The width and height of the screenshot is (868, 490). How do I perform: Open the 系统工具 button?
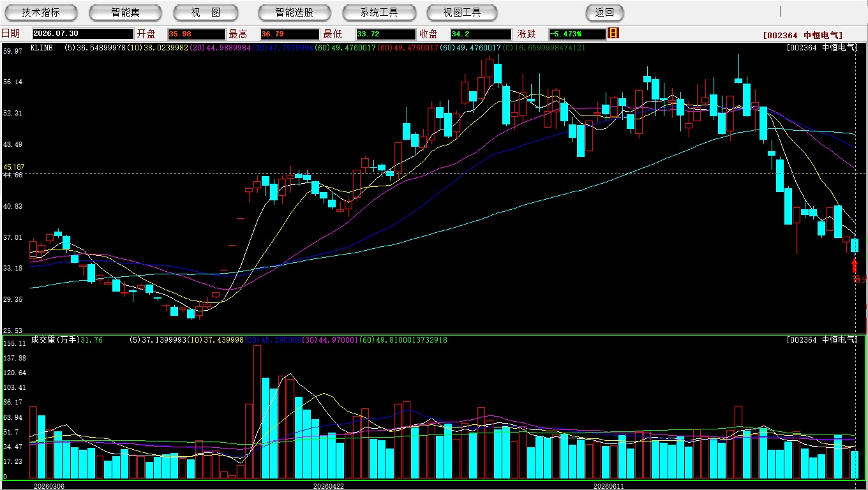pyautogui.click(x=379, y=12)
